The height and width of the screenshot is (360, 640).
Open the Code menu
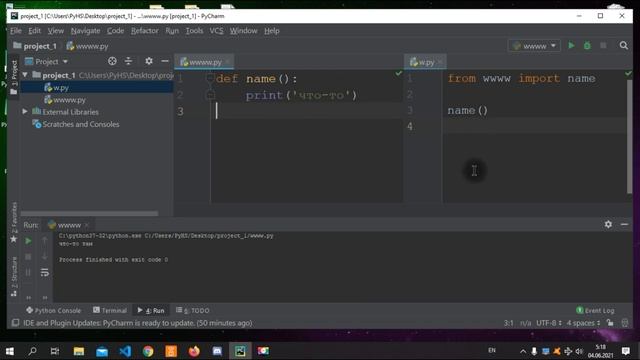tap(116, 31)
